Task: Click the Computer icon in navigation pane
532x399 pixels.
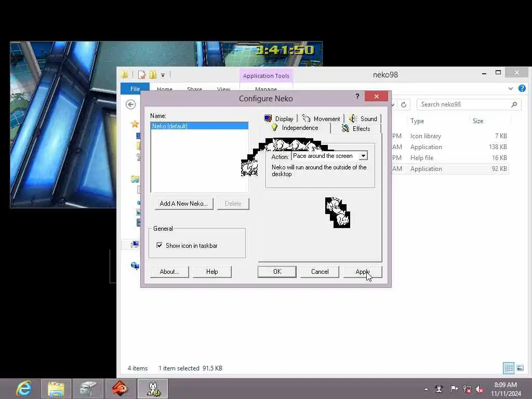Action: click(135, 244)
